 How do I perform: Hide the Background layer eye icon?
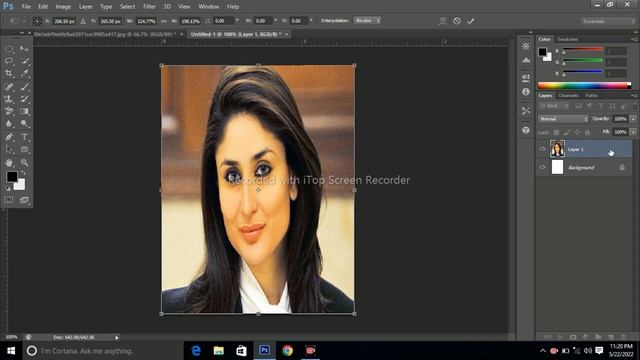coord(542,167)
